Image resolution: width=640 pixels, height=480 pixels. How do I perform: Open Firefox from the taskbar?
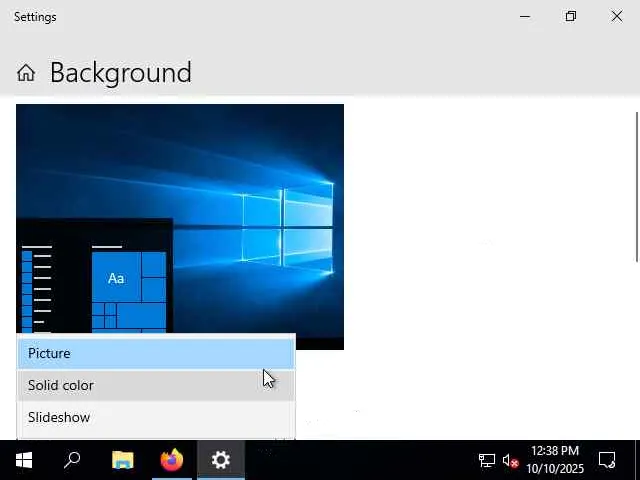172,460
